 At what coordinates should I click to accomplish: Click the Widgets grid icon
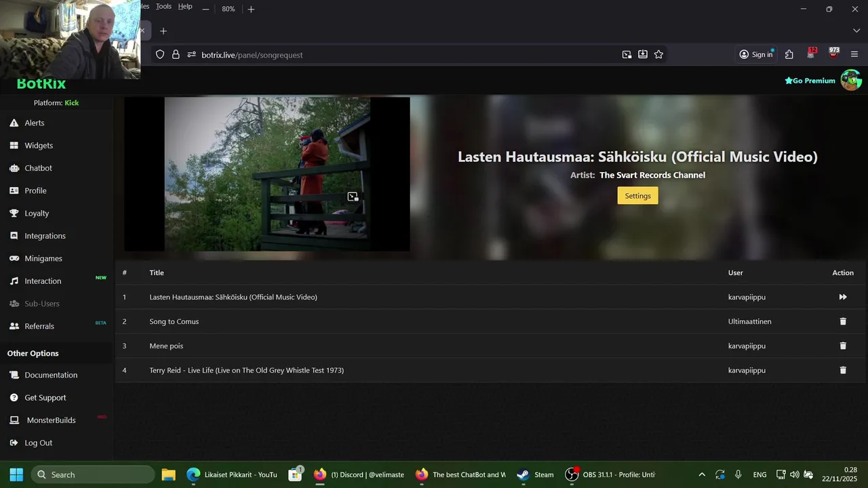14,146
